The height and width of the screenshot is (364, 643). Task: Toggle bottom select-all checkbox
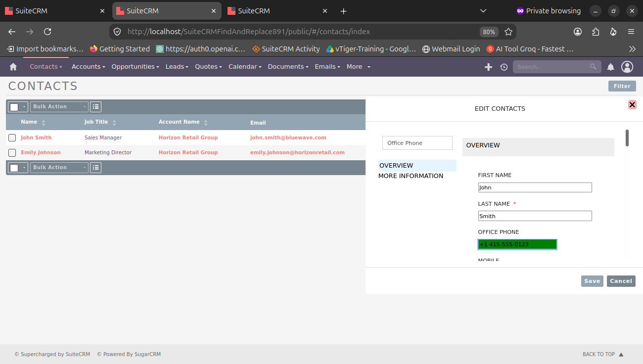click(x=14, y=168)
